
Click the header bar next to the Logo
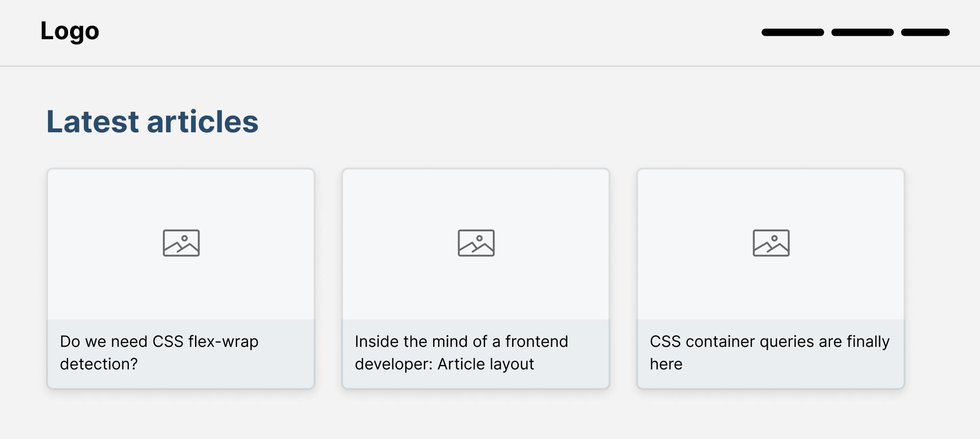[x=392, y=32]
